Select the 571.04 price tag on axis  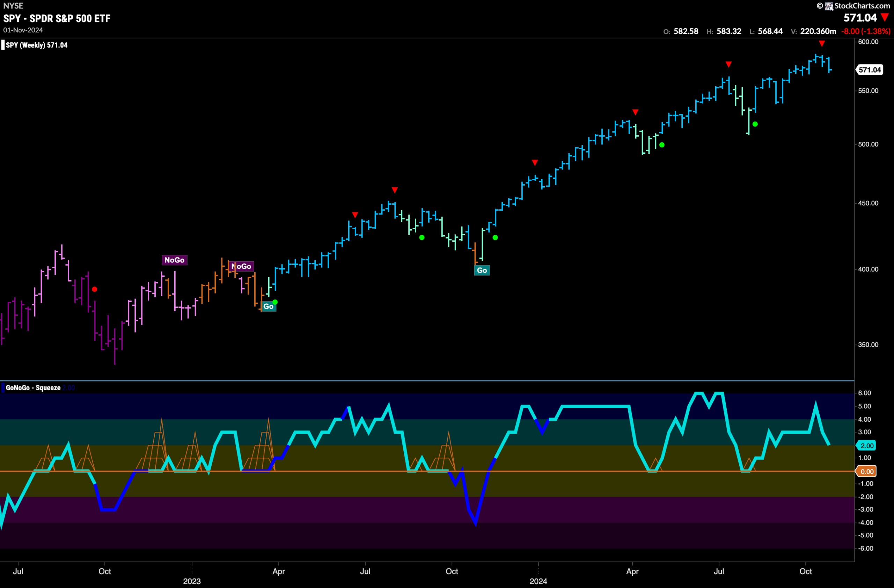(869, 70)
